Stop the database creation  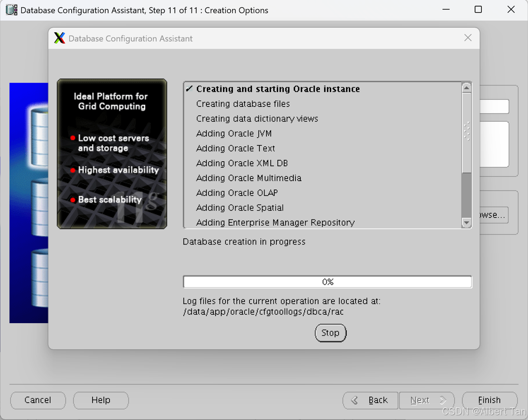[330, 333]
